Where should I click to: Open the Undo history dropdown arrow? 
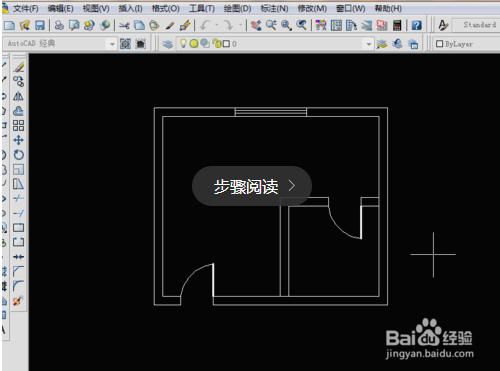pos(217,25)
